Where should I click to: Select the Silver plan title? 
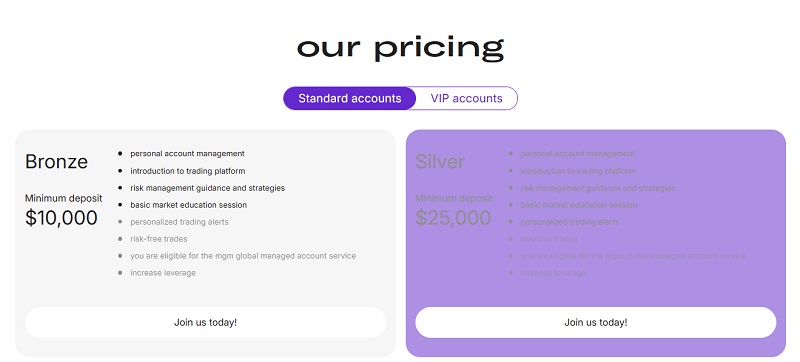440,162
